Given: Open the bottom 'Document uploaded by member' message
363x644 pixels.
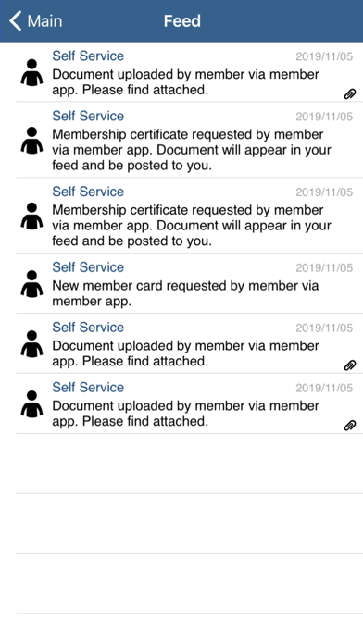Looking at the screenshot, I should coord(185,414).
